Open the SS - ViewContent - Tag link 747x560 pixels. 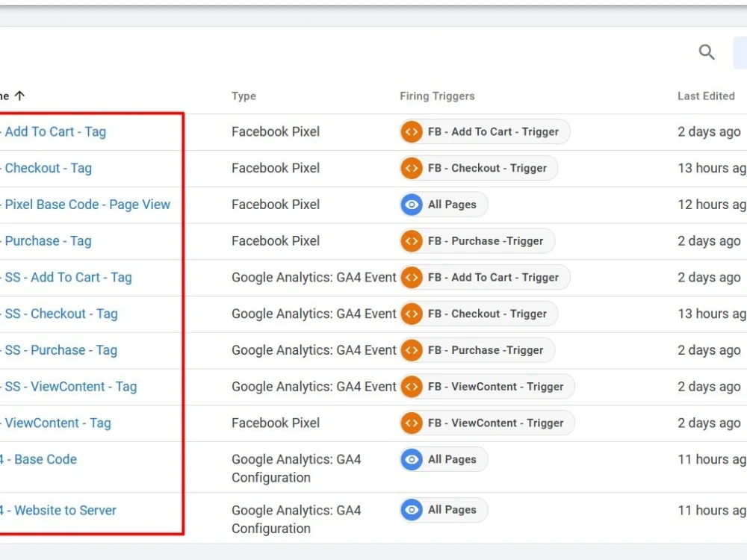tap(70, 387)
